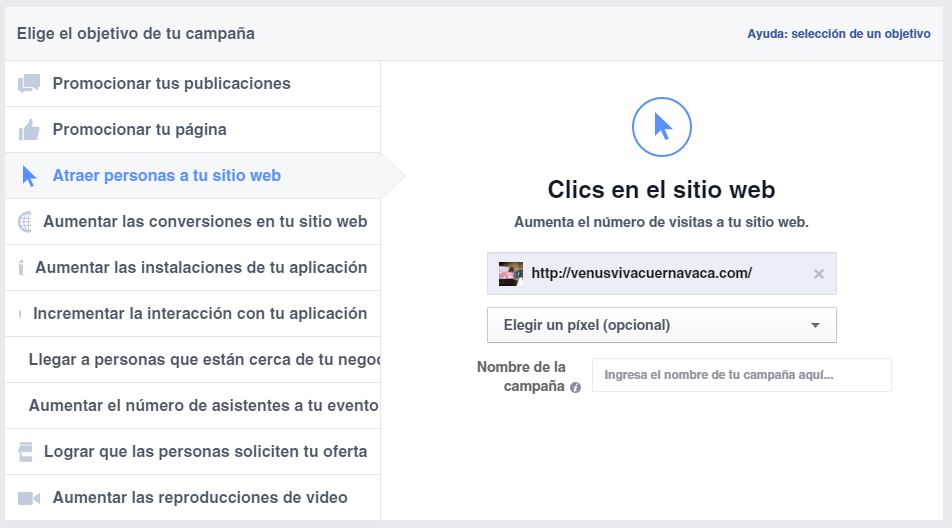Open Ayuda: selección de un objetivo link

pos(838,34)
